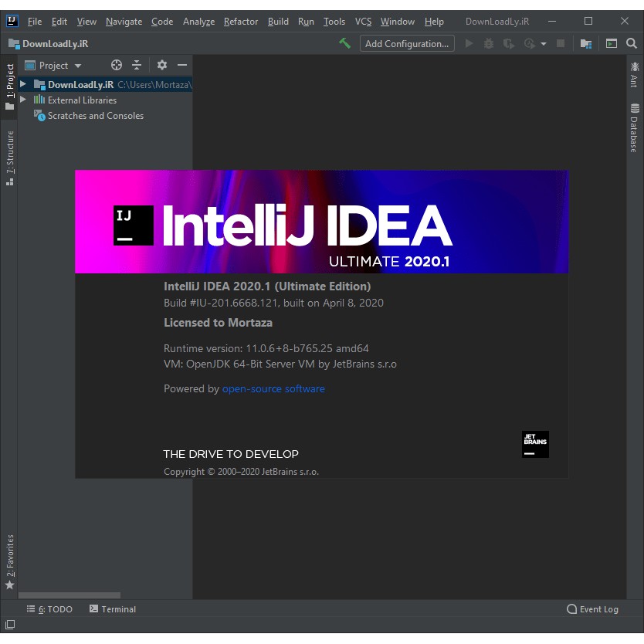Image resolution: width=644 pixels, height=644 pixels.
Task: Expand External Libraries in the project tree
Action: click(x=23, y=100)
